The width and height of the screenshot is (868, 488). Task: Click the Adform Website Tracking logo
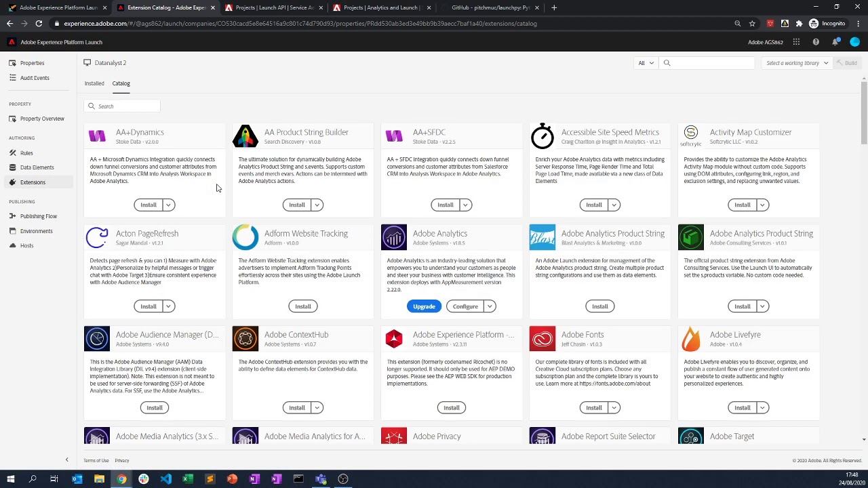coord(245,237)
